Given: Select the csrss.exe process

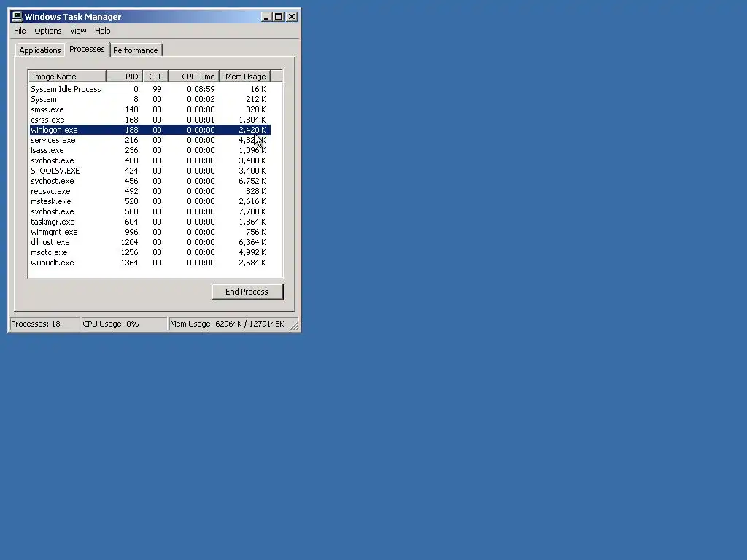Looking at the screenshot, I should (150, 120).
